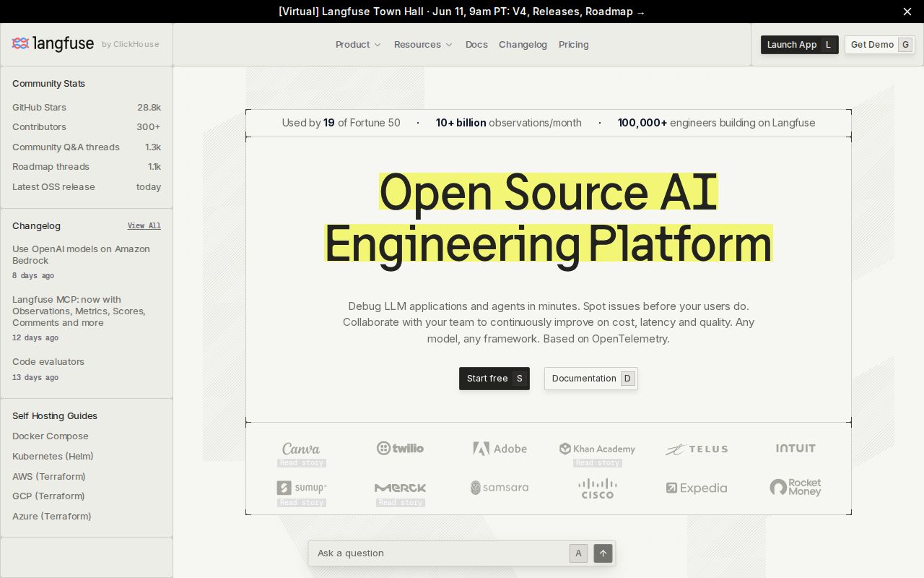Read Khan Academy's customer story
The width and height of the screenshot is (924, 578).
(598, 463)
